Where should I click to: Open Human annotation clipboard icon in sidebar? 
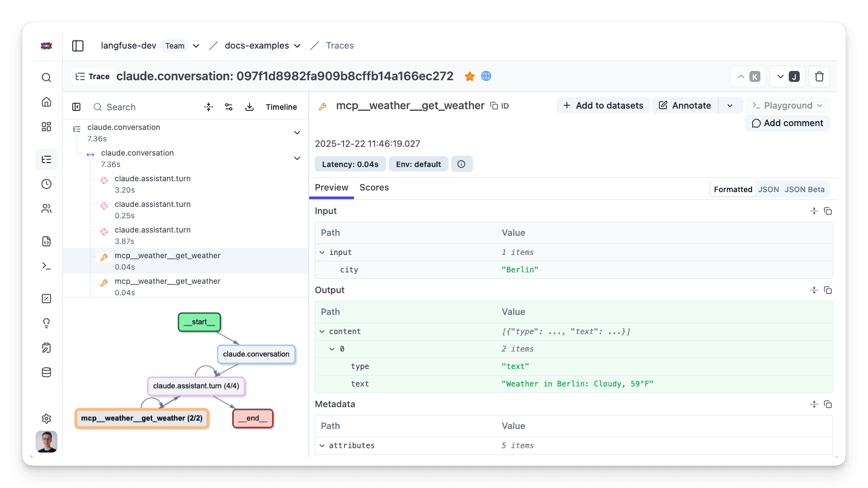click(x=46, y=348)
